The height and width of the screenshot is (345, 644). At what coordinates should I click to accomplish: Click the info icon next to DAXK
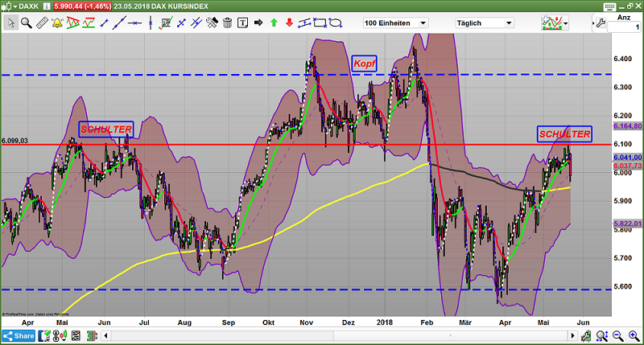[47, 6]
